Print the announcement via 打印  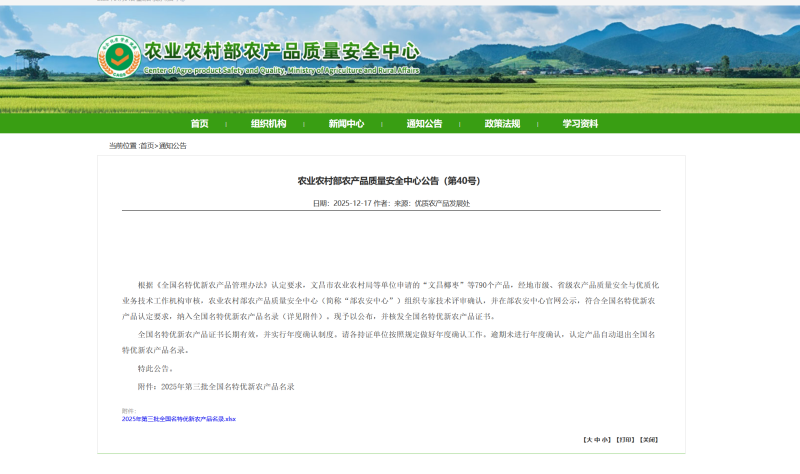click(x=625, y=439)
